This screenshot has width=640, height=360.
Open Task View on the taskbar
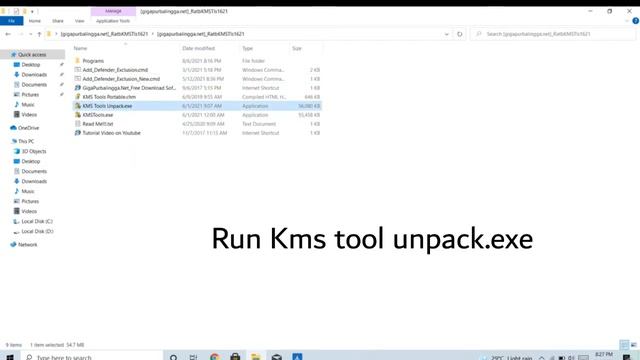tap(193, 357)
